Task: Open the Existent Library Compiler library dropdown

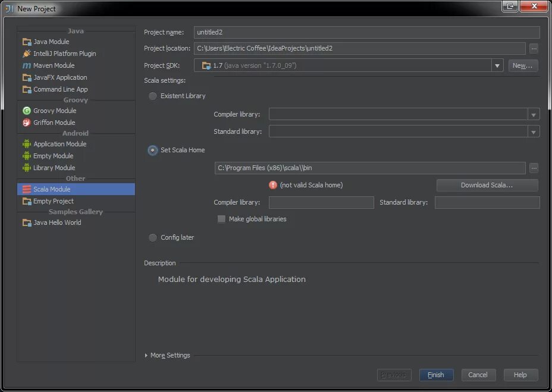Action: tap(534, 114)
